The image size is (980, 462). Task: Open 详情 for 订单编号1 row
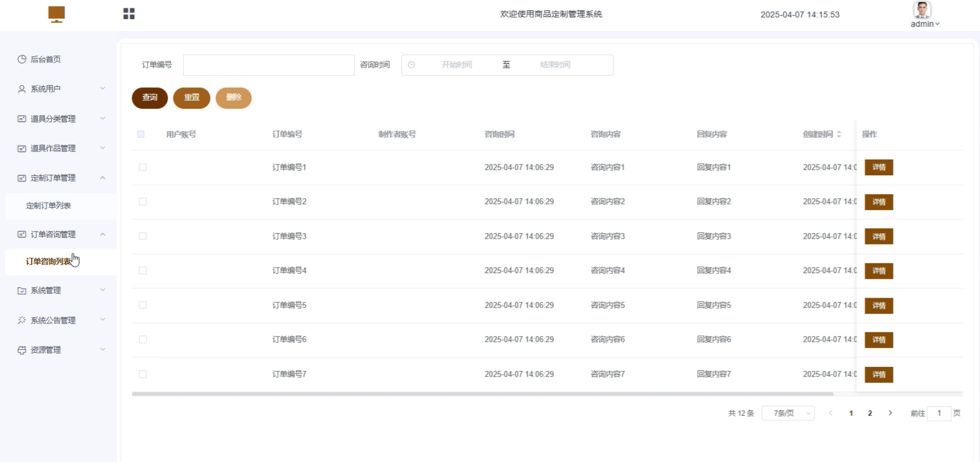[x=879, y=168]
